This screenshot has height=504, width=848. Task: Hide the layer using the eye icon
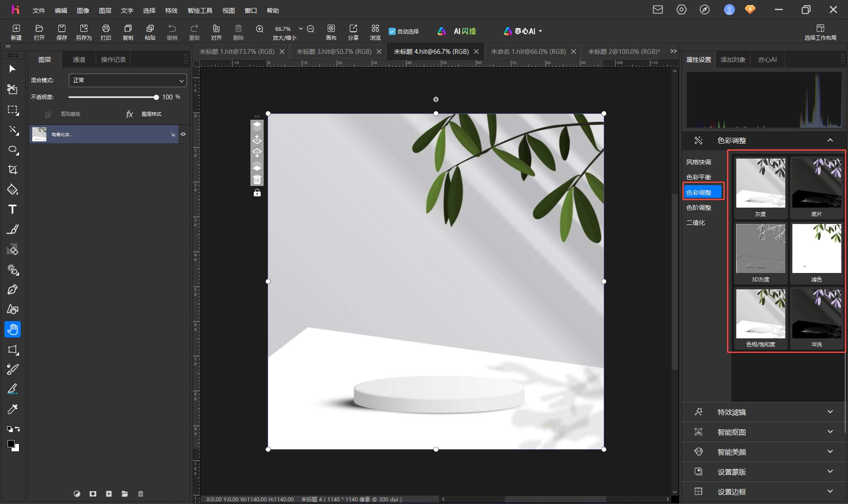[183, 134]
